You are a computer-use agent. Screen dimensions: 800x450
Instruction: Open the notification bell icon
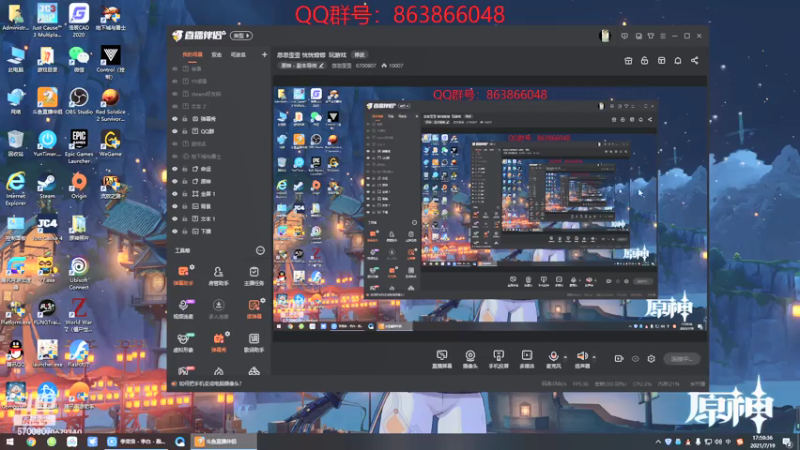pos(678,60)
